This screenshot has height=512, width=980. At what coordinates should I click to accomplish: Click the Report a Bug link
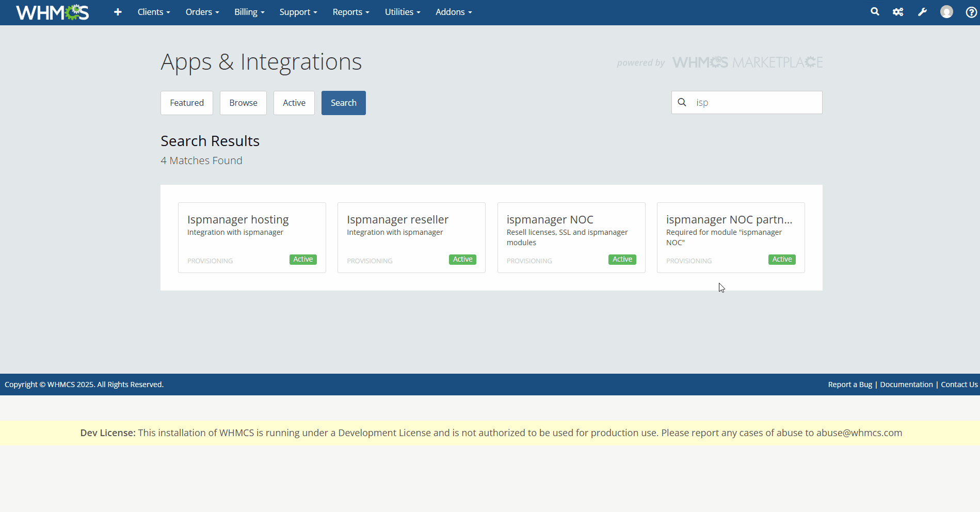click(850, 385)
